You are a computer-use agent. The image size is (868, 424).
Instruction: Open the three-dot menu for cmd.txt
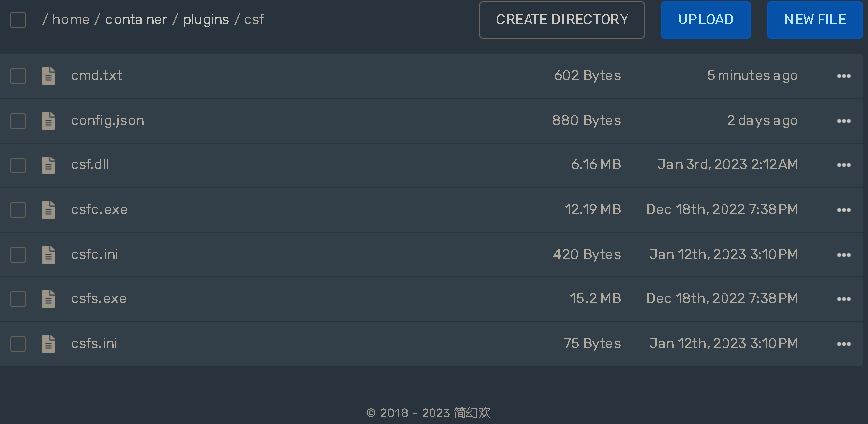pos(843,76)
